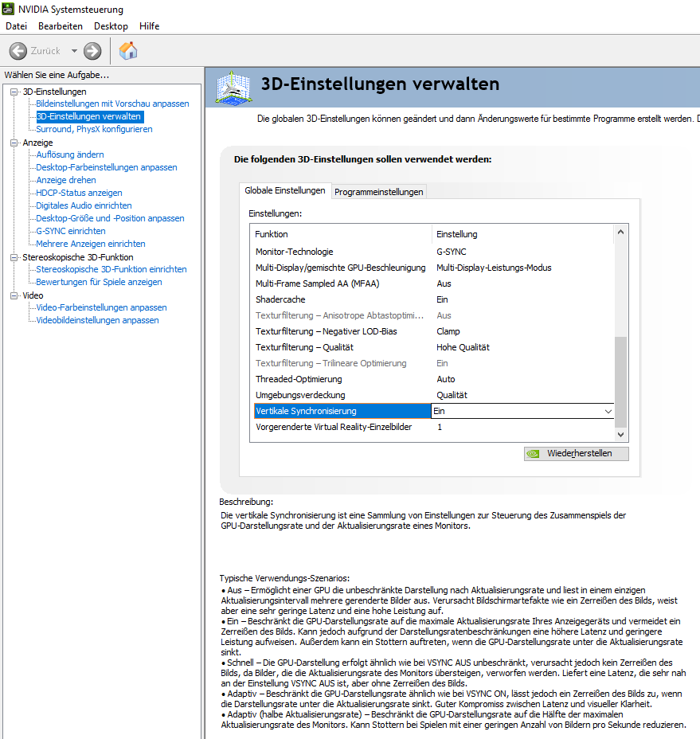Image resolution: width=700 pixels, height=739 pixels.
Task: Collapse the Stereoskopische 3D-Funktion node
Action: tap(14, 257)
